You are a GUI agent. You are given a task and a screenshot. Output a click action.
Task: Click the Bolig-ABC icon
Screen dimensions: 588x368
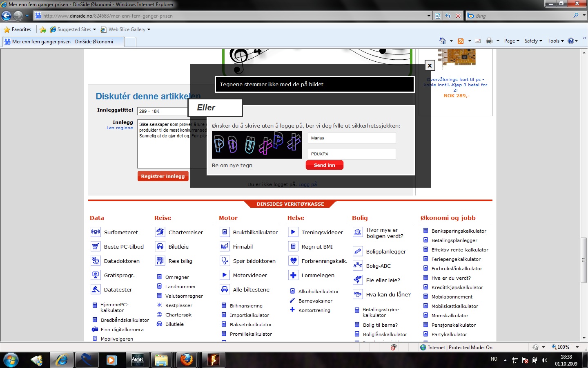358,265
